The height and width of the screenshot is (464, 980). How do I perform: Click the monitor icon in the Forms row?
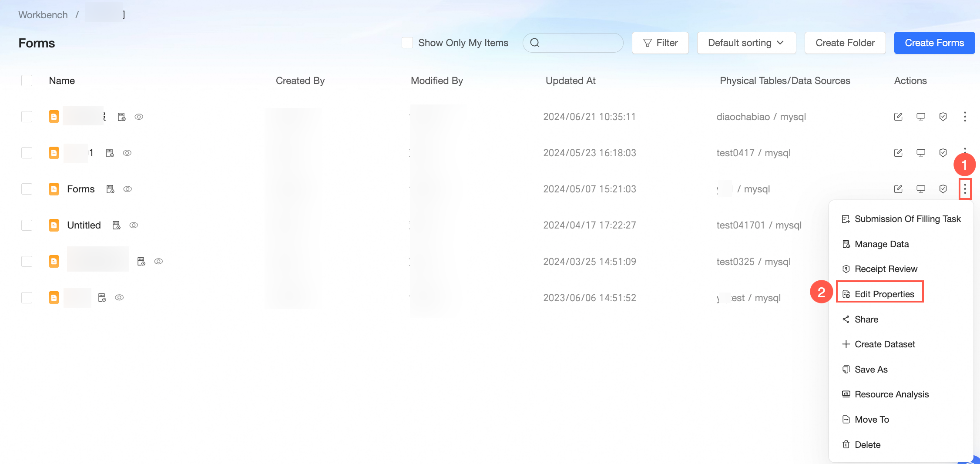coord(921,189)
